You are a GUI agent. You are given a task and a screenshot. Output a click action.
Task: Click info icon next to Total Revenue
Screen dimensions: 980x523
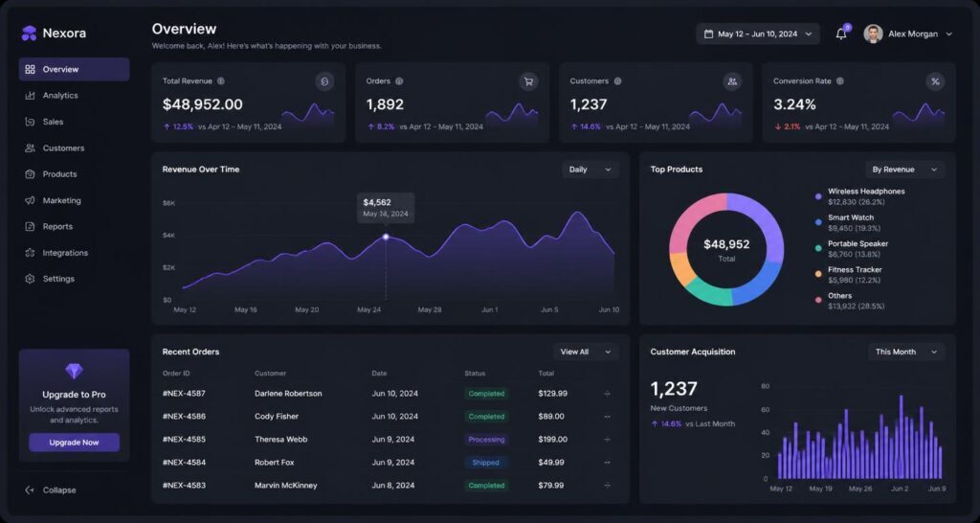pyautogui.click(x=221, y=81)
